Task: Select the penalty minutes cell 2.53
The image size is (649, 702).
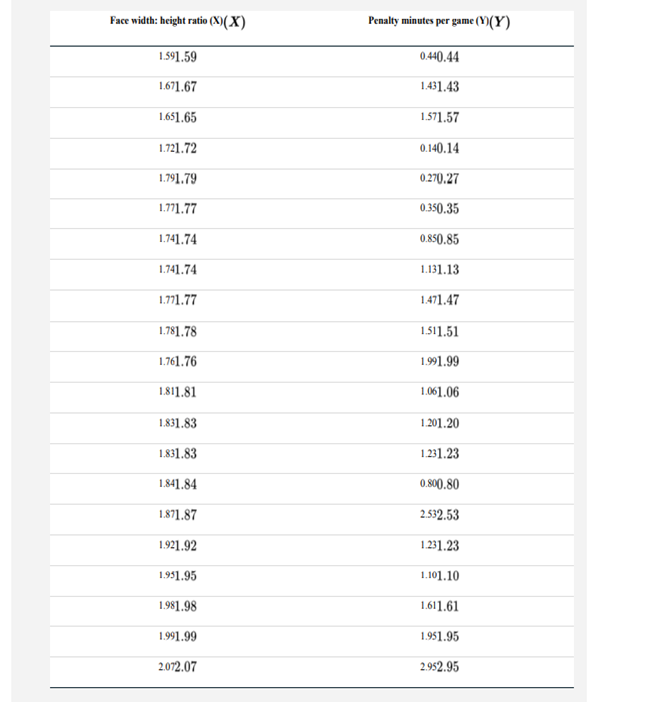Action: point(440,515)
